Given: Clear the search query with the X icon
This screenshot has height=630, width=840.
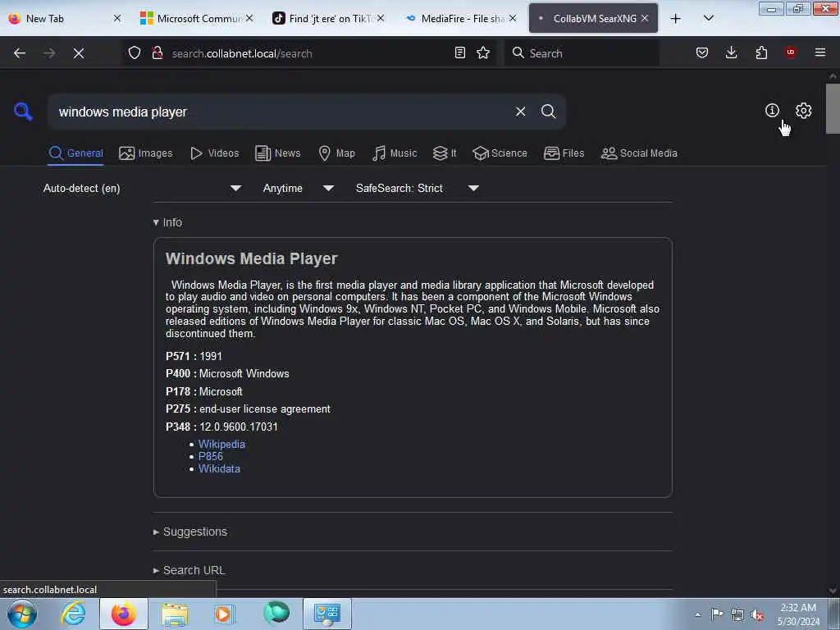Looking at the screenshot, I should [520, 112].
